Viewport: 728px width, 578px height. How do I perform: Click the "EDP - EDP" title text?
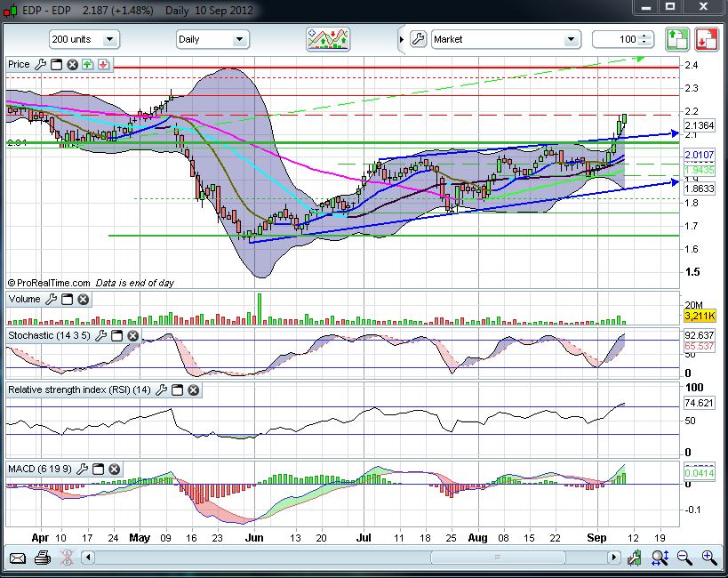46,10
